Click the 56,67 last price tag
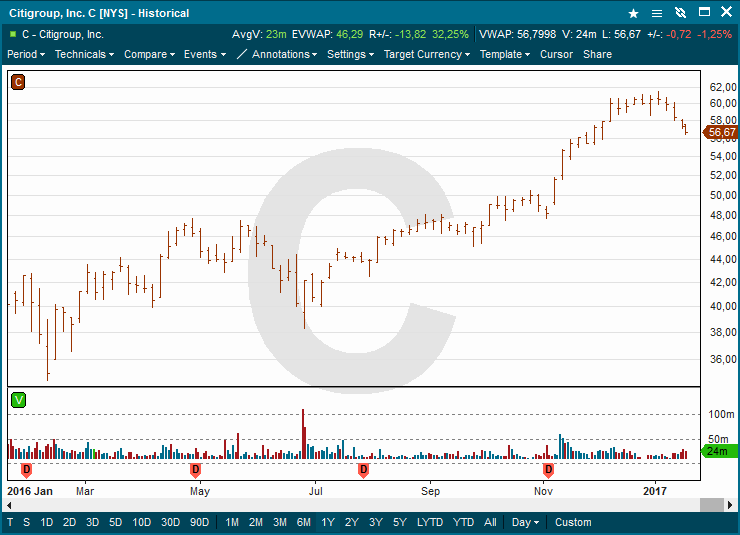This screenshot has height=535, width=740. [720, 133]
